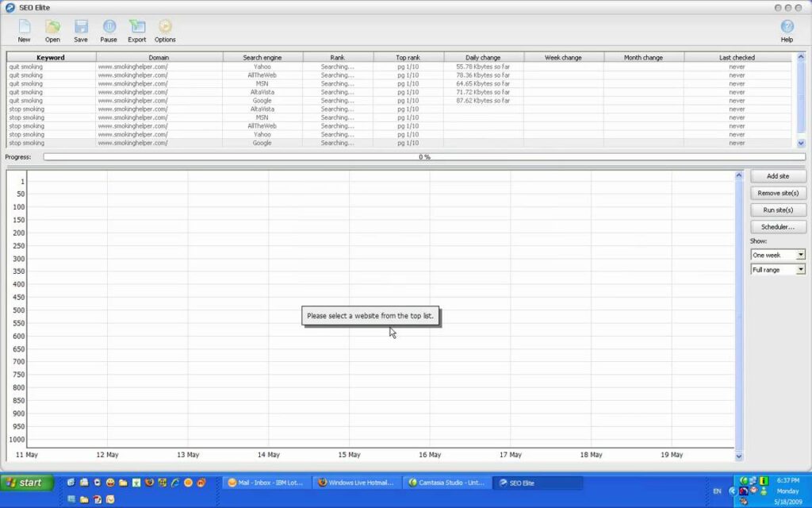Select the stop smoking Google row

[x=399, y=143]
